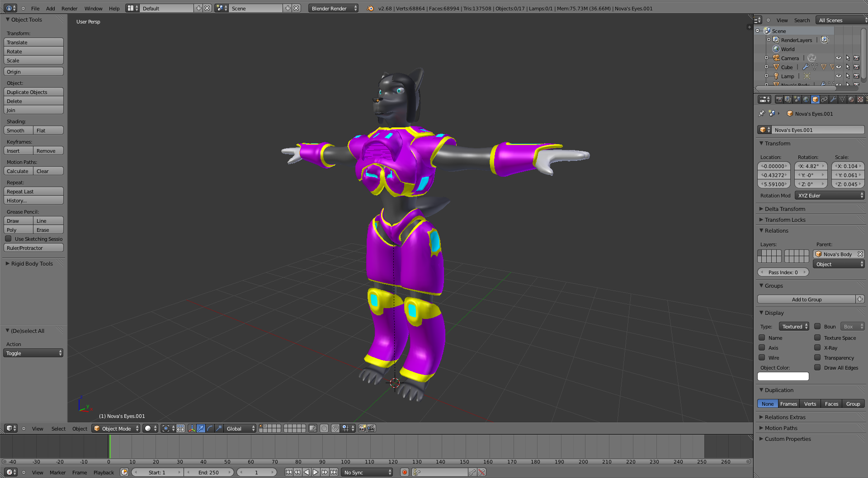This screenshot has width=868, height=478.
Task: Open the Texture properties tab
Action: click(860, 99)
